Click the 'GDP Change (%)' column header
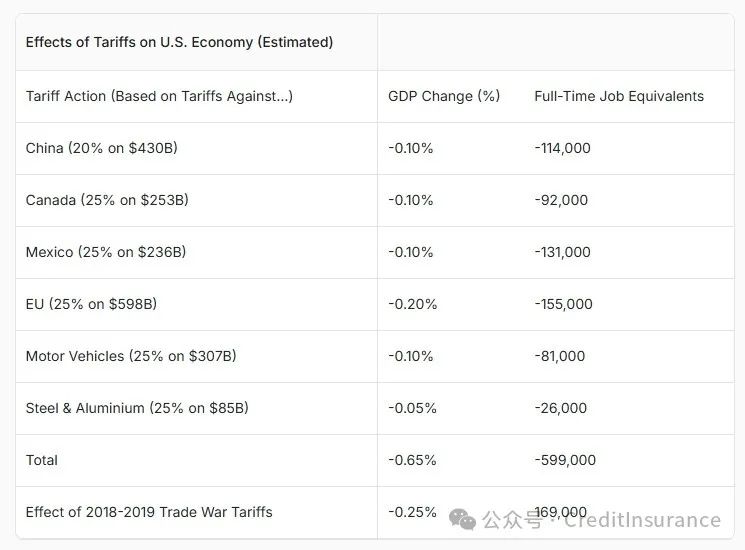The height and width of the screenshot is (550, 745). click(444, 96)
